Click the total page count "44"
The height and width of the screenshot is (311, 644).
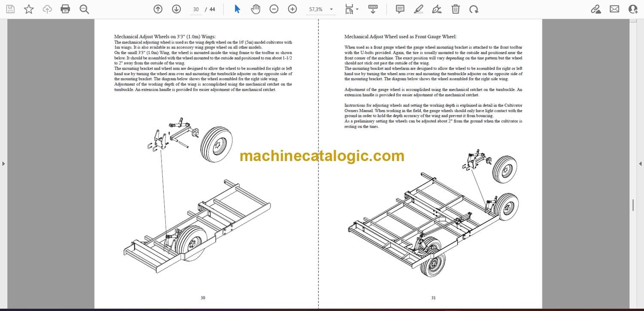(x=212, y=9)
